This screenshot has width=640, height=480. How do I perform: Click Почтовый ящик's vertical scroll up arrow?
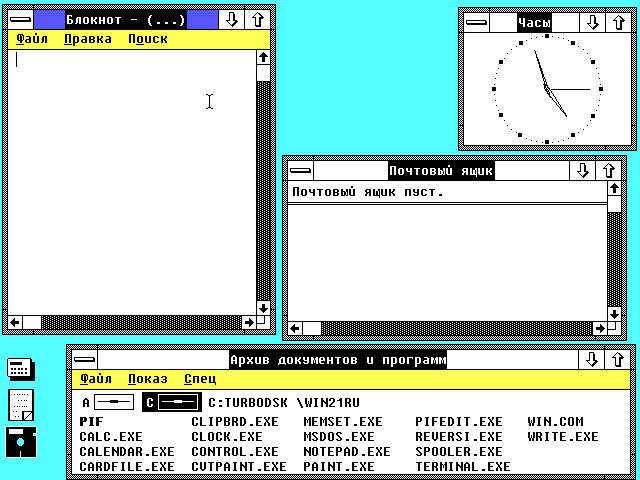click(x=614, y=188)
